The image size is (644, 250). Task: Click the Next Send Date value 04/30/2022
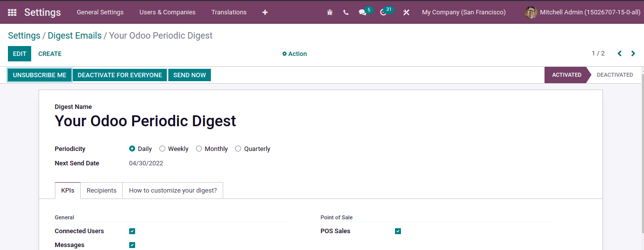pyautogui.click(x=146, y=163)
